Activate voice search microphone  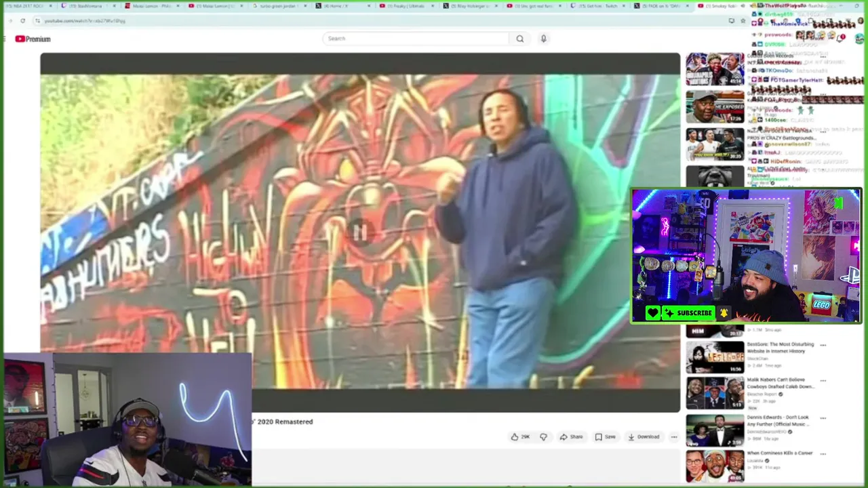click(x=543, y=39)
